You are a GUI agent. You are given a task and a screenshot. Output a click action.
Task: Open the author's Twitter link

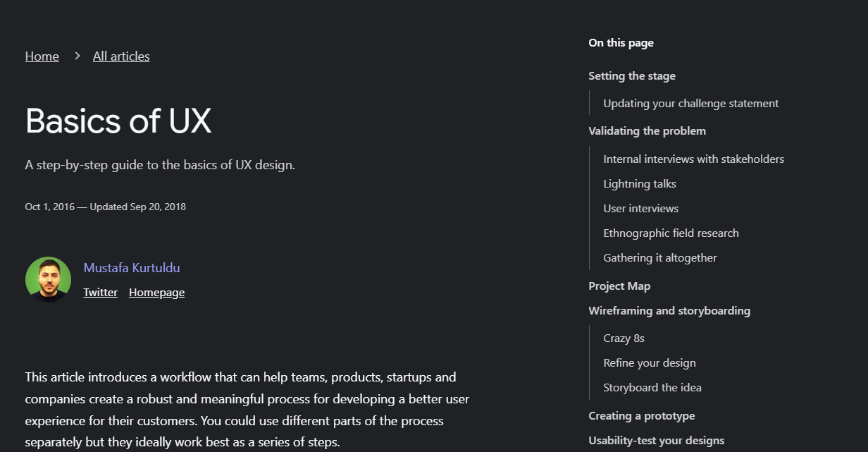pos(100,292)
